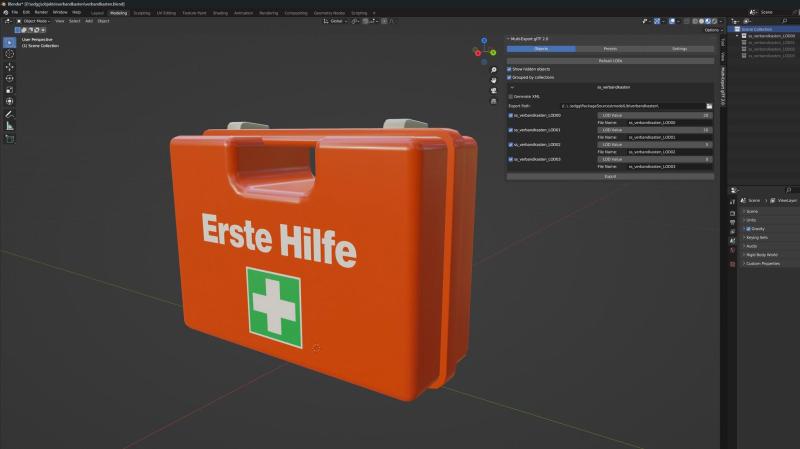Select the Annotate tool
800x449 pixels.
(10, 114)
